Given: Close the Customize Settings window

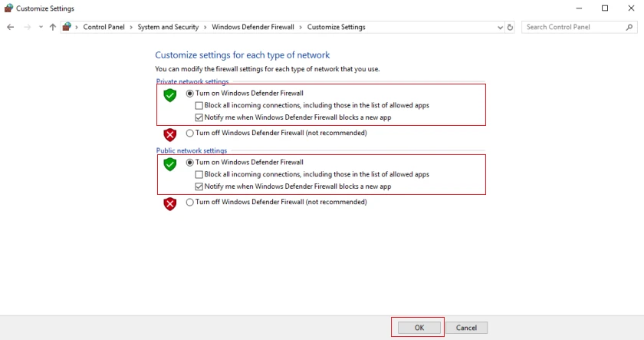Looking at the screenshot, I should click(631, 8).
